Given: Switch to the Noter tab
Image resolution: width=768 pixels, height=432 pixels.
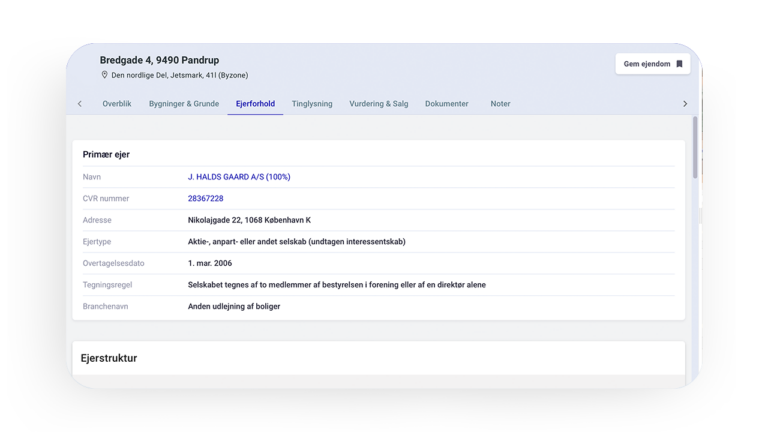Looking at the screenshot, I should (500, 104).
